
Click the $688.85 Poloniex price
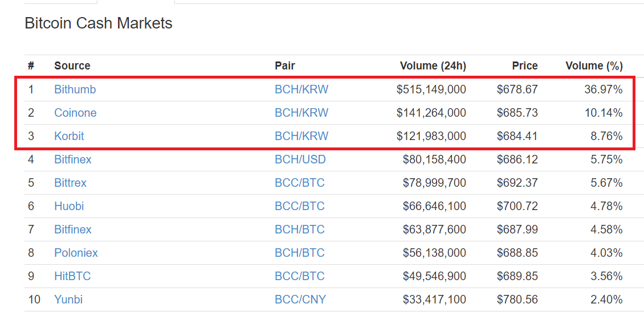[x=517, y=253]
